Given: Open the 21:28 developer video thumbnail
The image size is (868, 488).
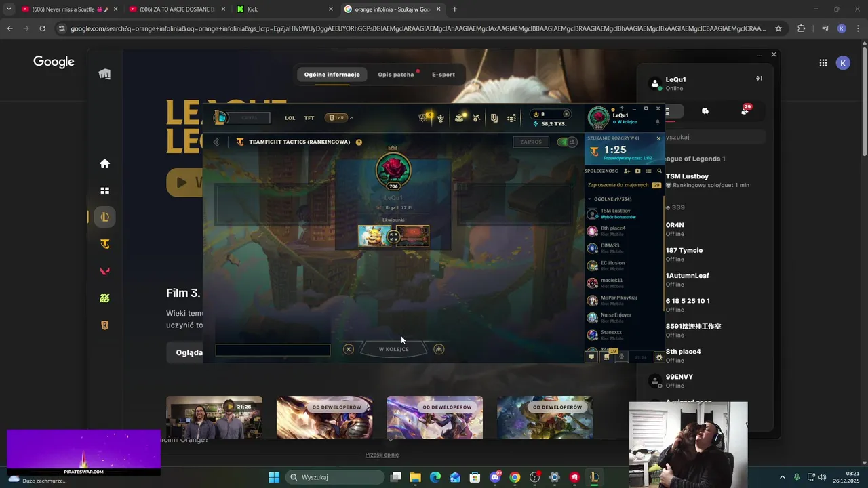Looking at the screenshot, I should (214, 418).
